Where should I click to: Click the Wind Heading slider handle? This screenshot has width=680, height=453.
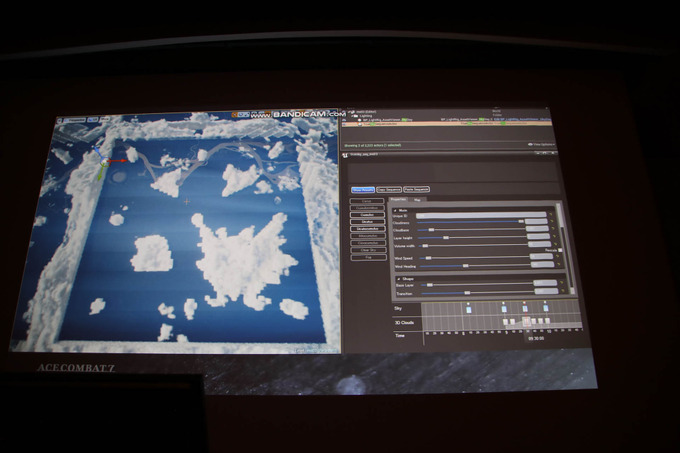[x=465, y=266]
